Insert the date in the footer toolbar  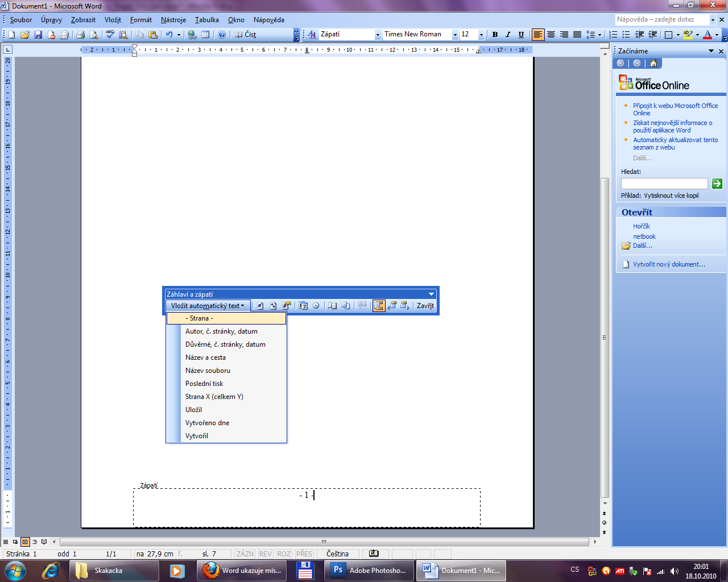(303, 306)
